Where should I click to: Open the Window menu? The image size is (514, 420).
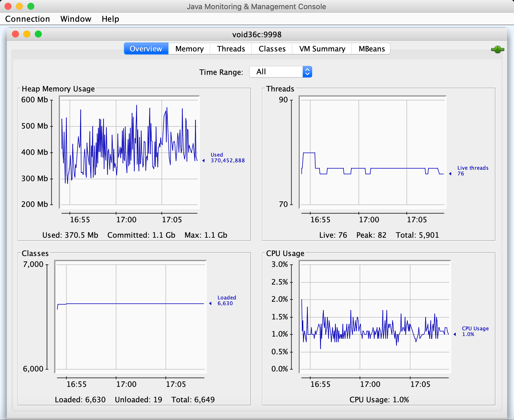[76, 19]
